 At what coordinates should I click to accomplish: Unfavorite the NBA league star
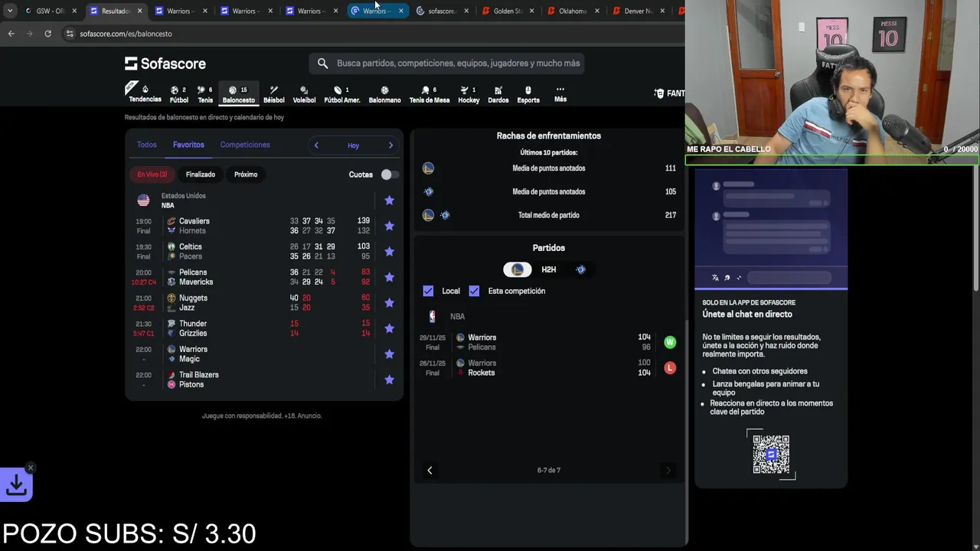click(389, 201)
